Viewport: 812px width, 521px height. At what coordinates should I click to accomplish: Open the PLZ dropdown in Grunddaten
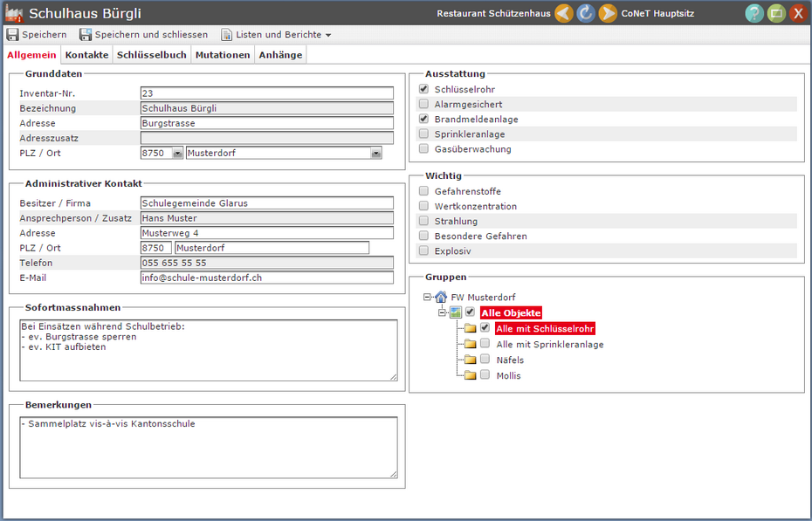tap(178, 154)
